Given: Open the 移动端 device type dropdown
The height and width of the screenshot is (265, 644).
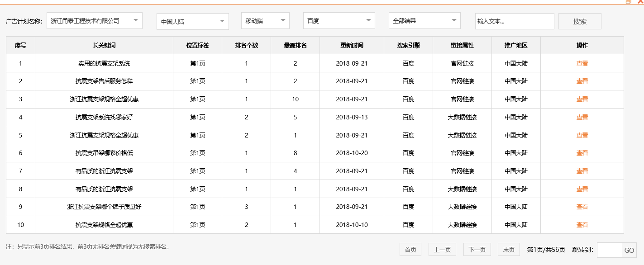Looking at the screenshot, I should (x=265, y=20).
